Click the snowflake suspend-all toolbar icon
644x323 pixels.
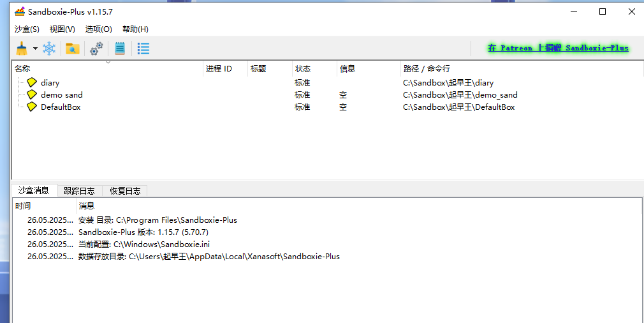49,49
